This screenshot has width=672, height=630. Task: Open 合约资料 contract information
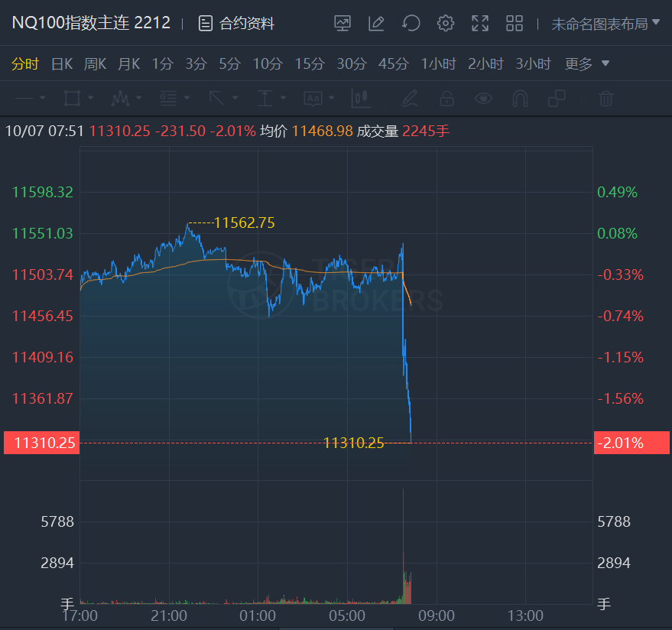[236, 23]
